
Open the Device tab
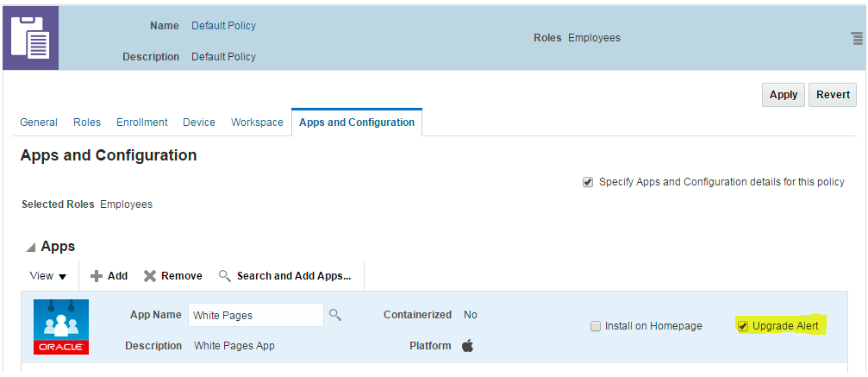click(199, 123)
